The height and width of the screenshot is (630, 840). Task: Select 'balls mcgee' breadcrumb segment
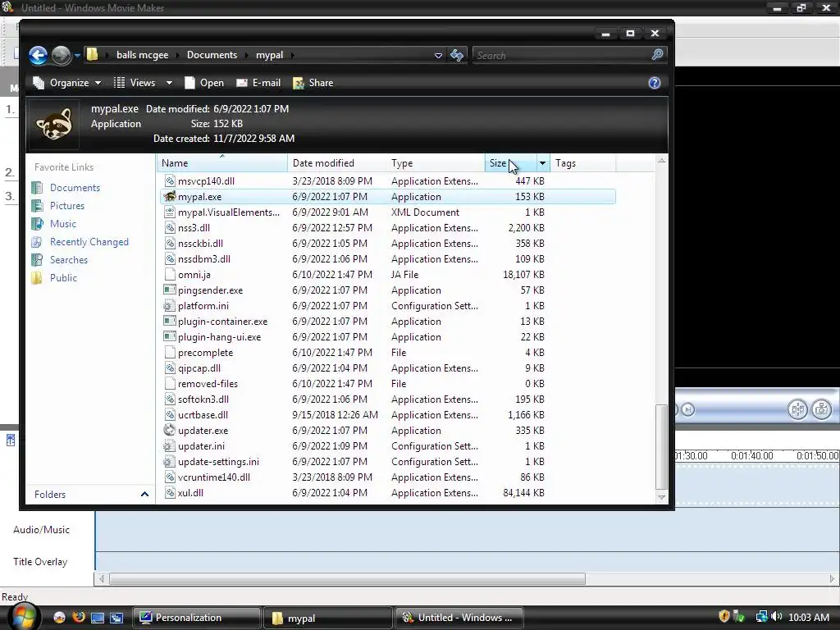143,55
